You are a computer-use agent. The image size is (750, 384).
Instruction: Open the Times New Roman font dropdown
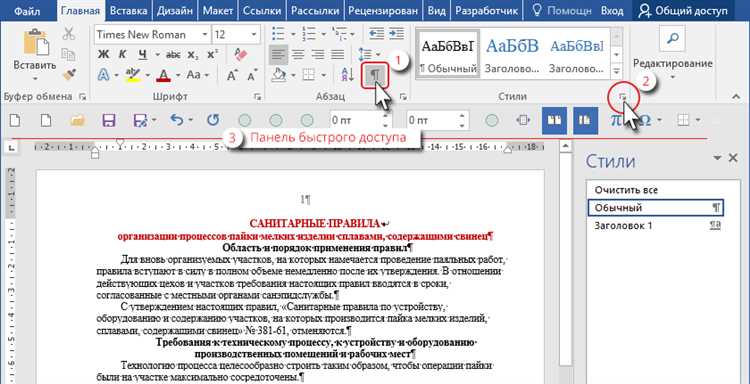click(x=205, y=34)
